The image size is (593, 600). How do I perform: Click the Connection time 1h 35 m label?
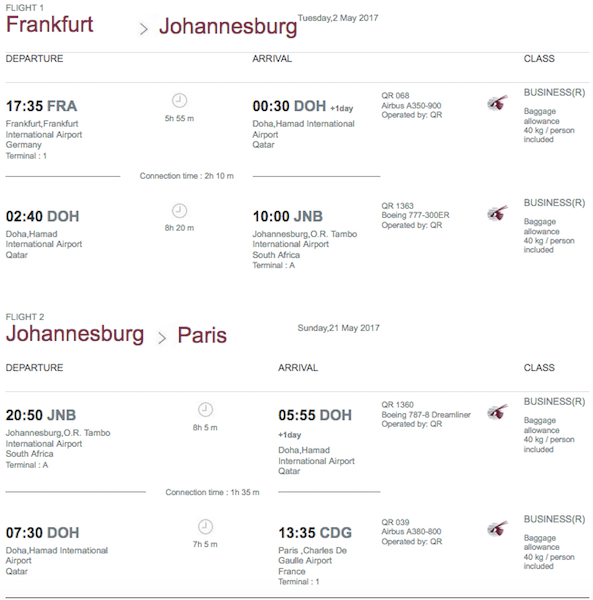coord(212,492)
